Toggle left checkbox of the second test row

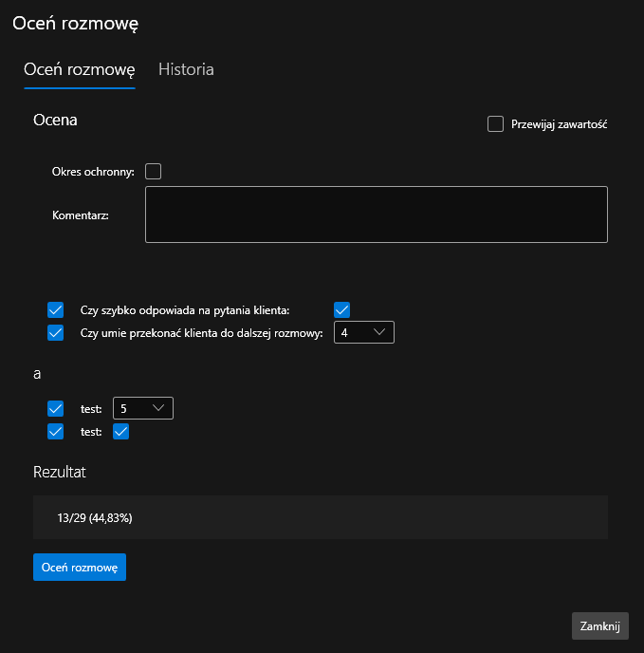point(55,432)
